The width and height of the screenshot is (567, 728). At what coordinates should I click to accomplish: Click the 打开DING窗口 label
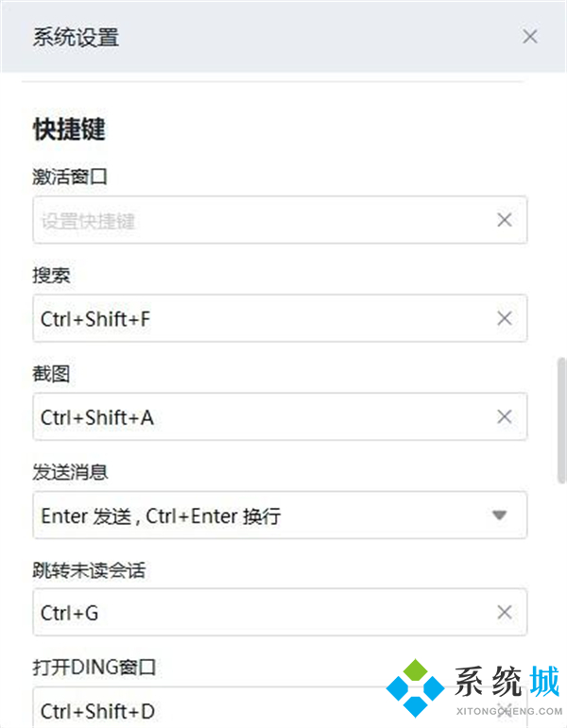pyautogui.click(x=94, y=669)
